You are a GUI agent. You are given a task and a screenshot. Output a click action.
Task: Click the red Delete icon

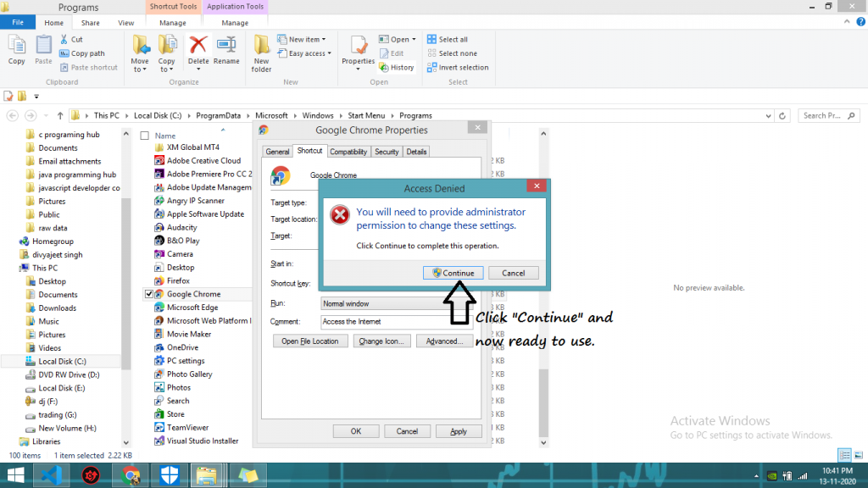pos(198,45)
